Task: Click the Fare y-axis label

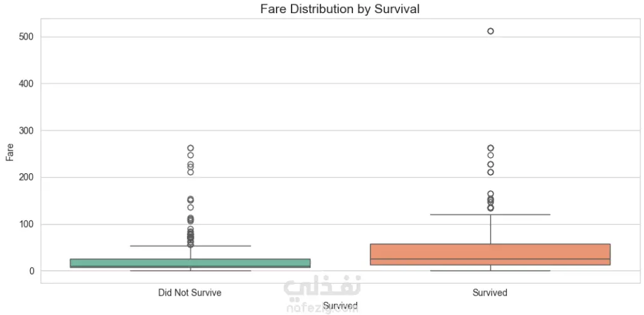Action: pos(10,152)
